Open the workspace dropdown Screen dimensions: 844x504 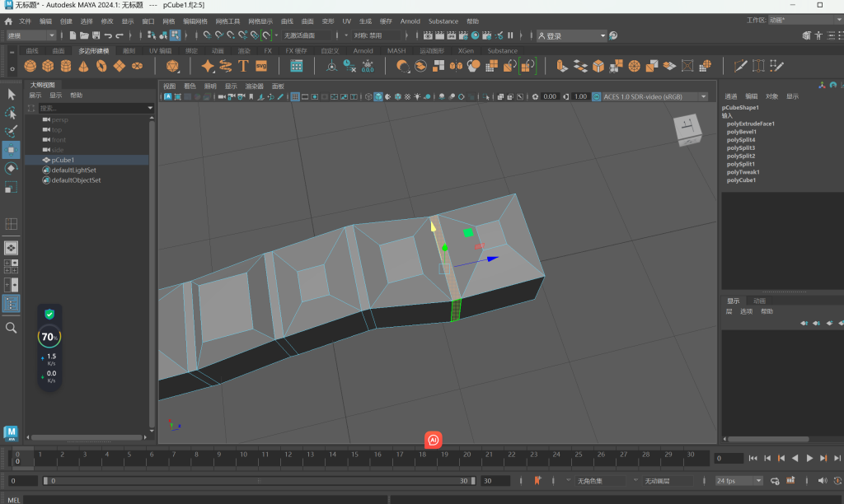click(804, 20)
